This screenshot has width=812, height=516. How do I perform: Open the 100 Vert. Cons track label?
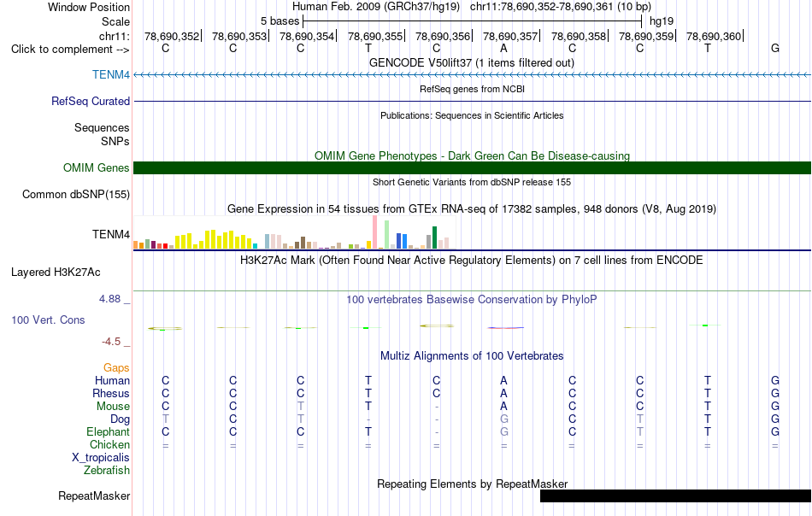(48, 320)
